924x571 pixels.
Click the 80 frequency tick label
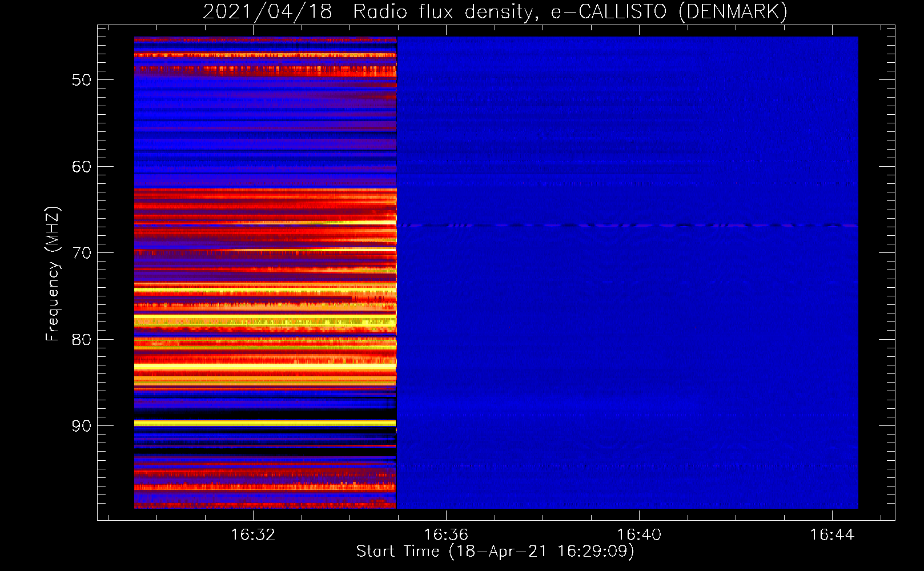coord(82,340)
